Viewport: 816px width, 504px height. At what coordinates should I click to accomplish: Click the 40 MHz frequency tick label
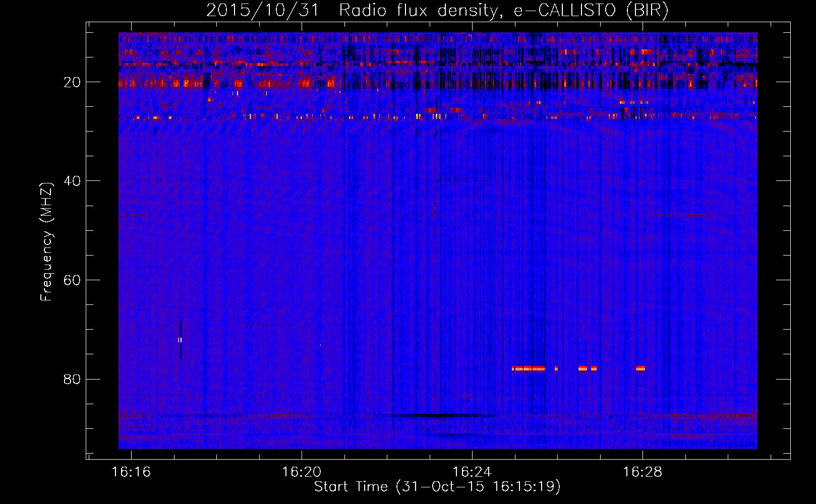point(72,181)
